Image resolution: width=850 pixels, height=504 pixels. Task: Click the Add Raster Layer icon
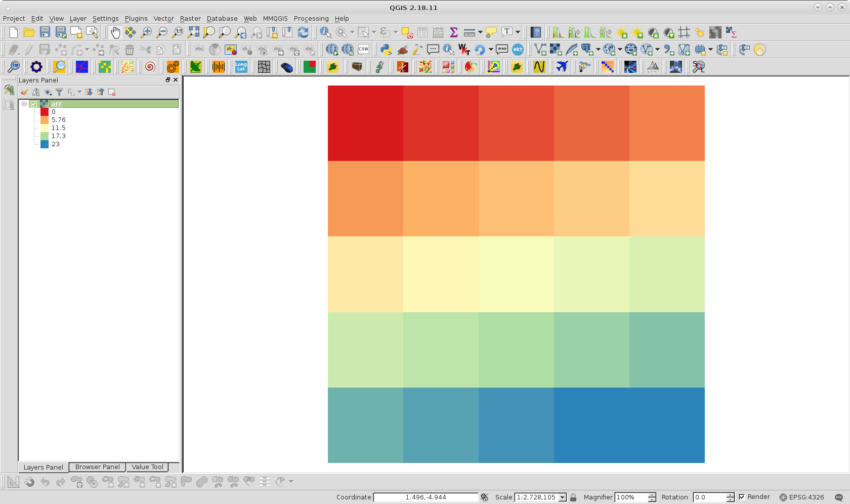(x=556, y=50)
